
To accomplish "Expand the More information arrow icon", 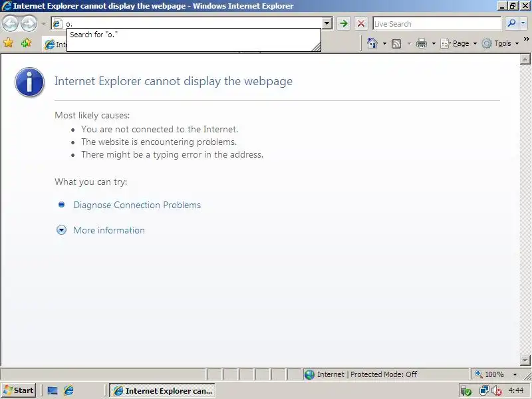I will [x=61, y=230].
